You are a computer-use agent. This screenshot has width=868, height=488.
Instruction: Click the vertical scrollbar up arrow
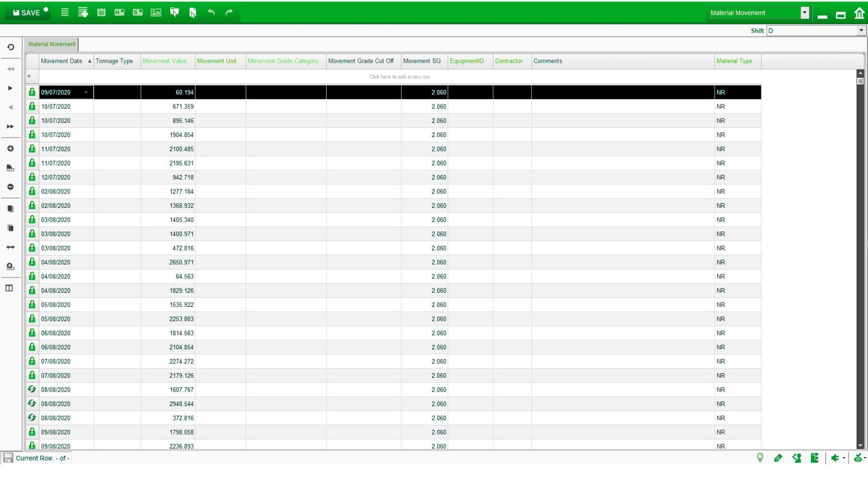[x=860, y=73]
